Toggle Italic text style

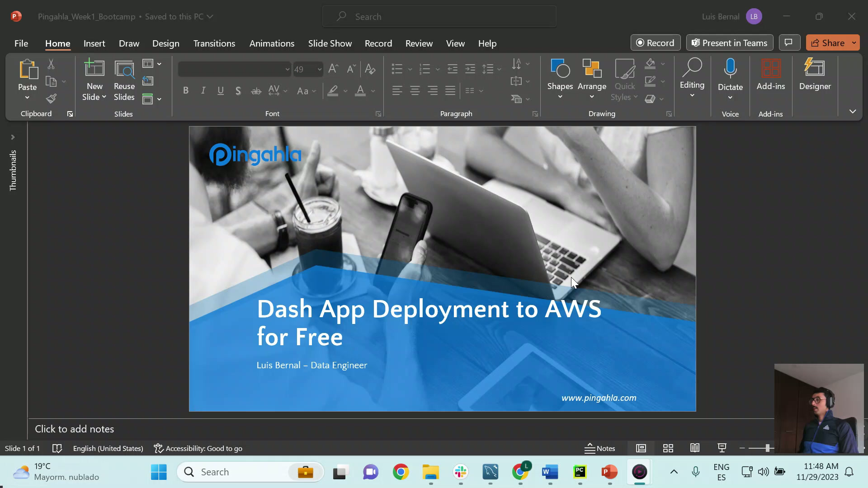(x=203, y=91)
